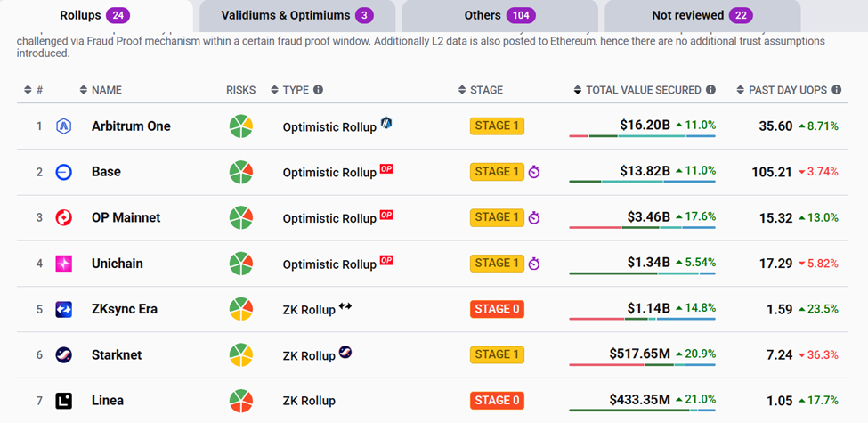Click the Arbitrum One logo icon

coord(63,126)
